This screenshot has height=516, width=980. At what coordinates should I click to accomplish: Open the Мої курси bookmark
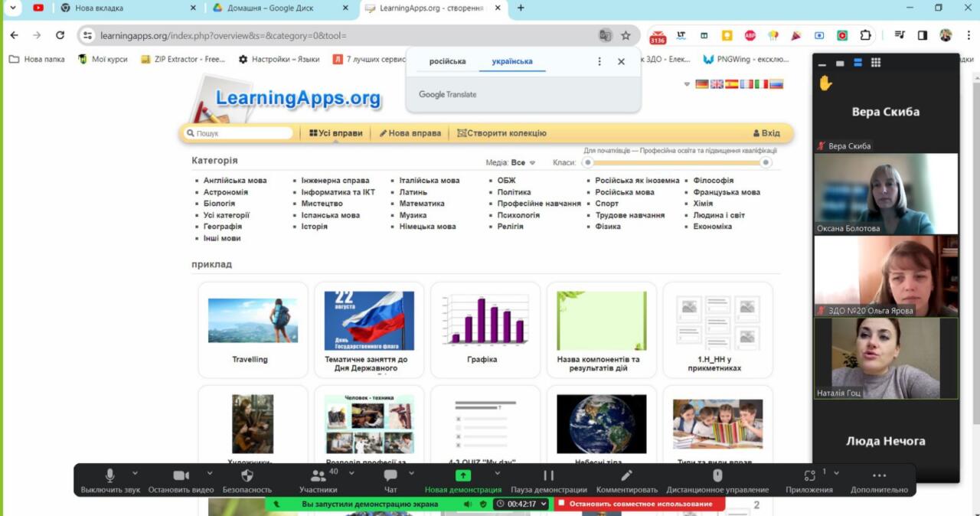tap(103, 59)
